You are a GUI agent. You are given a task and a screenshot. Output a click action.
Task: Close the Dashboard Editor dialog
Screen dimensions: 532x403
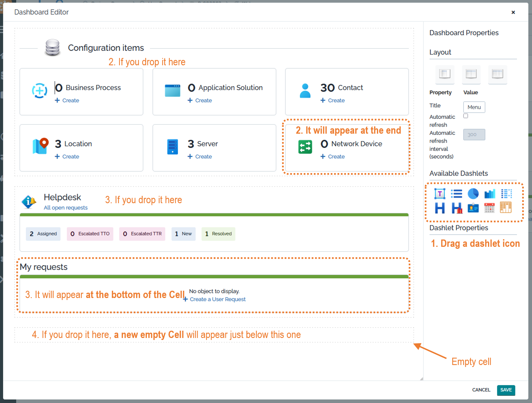pos(513,12)
